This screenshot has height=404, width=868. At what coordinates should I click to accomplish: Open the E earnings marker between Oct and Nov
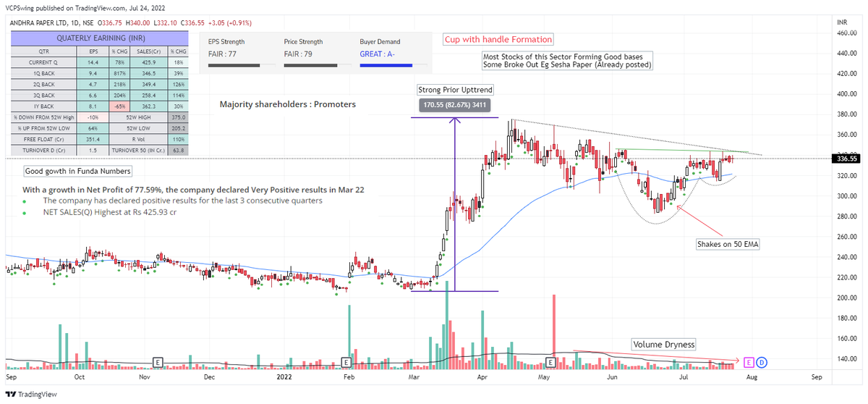156,361
